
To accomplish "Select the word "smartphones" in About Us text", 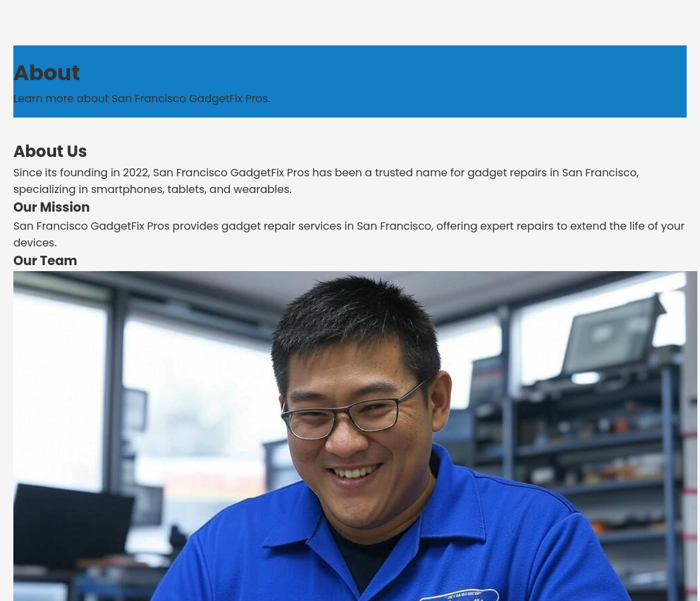I will pyautogui.click(x=127, y=189).
